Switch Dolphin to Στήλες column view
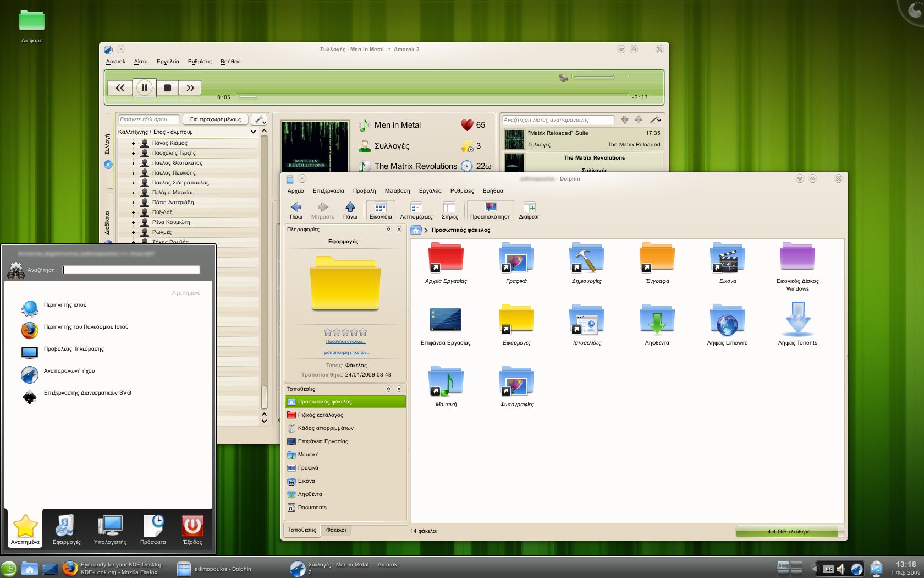 [449, 210]
